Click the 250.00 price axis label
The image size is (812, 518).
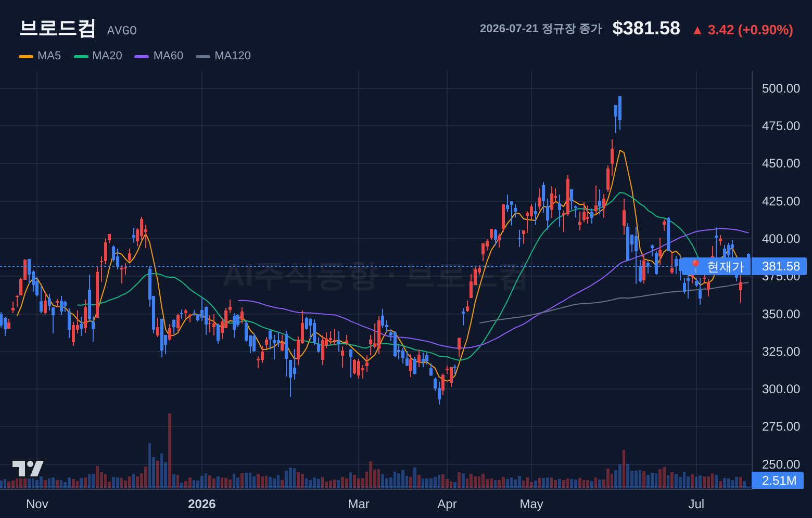pos(781,464)
